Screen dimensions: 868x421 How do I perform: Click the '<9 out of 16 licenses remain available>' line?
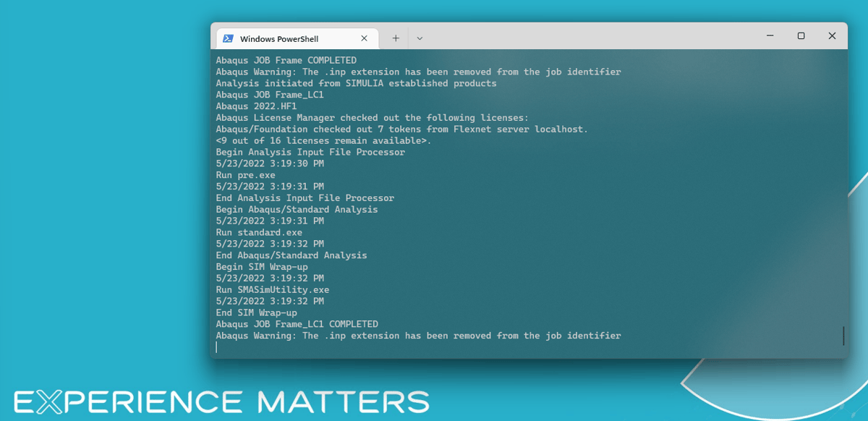323,141
